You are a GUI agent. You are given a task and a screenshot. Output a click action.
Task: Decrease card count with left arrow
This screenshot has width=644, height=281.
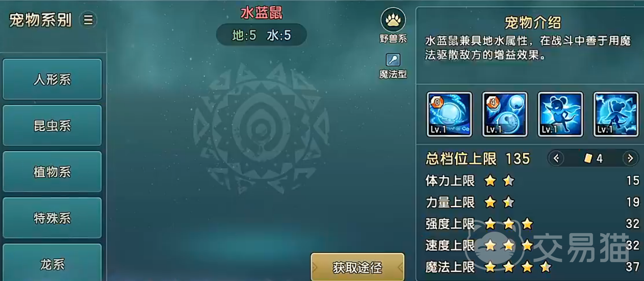(x=556, y=158)
